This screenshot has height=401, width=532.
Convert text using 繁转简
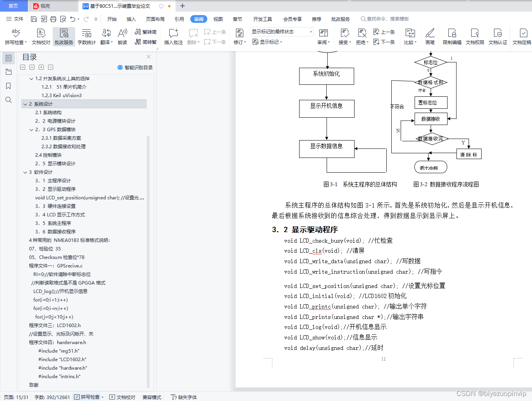(x=146, y=32)
